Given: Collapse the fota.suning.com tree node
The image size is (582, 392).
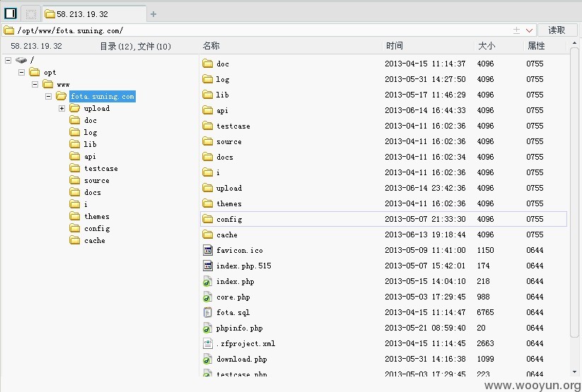Looking at the screenshot, I should 48,97.
